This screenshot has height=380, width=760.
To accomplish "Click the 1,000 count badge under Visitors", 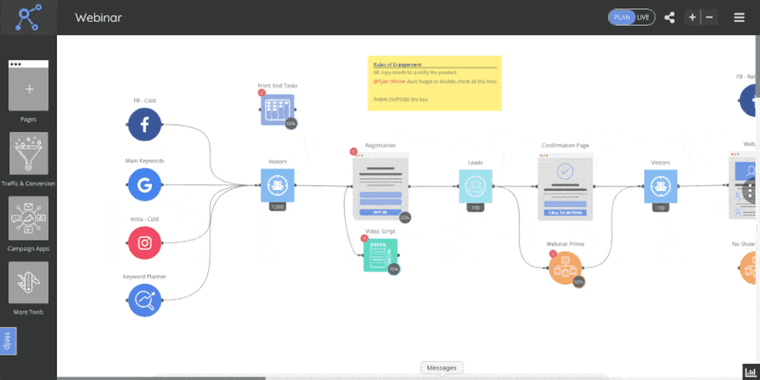I will click(278, 207).
